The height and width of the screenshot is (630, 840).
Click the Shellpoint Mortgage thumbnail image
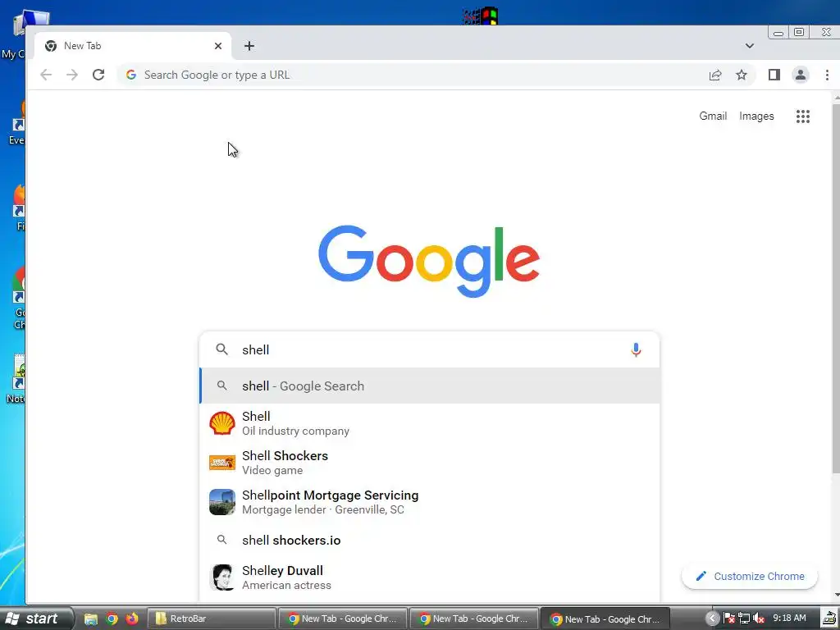222,502
